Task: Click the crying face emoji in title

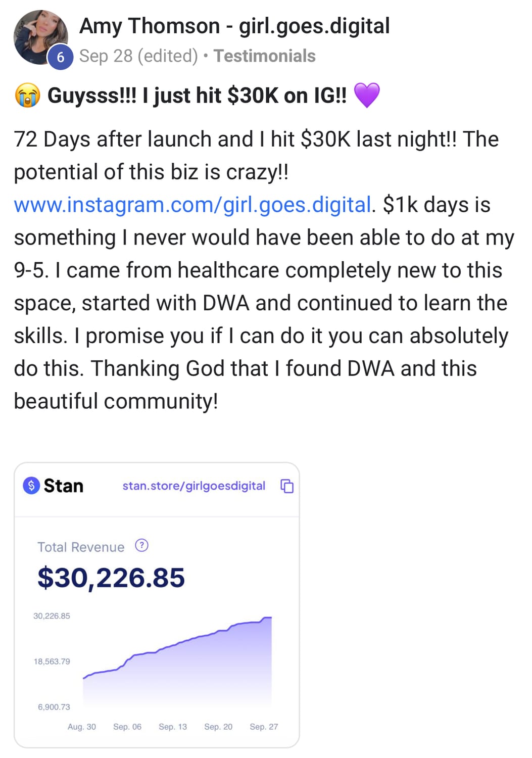Action: click(x=27, y=95)
